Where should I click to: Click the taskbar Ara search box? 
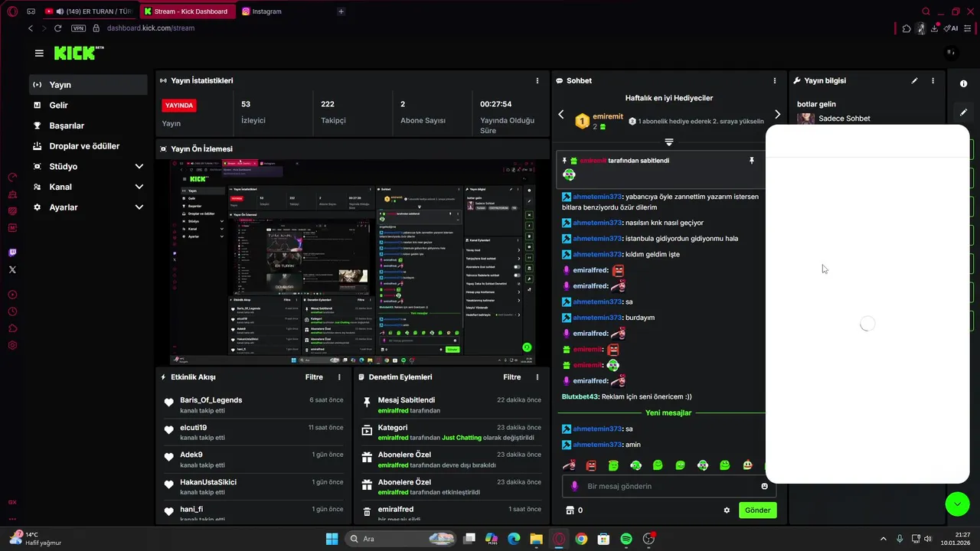(x=400, y=539)
